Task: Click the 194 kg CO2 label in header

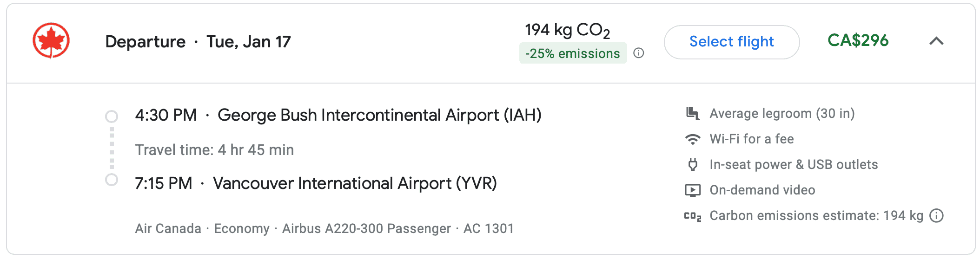Action: (x=567, y=30)
